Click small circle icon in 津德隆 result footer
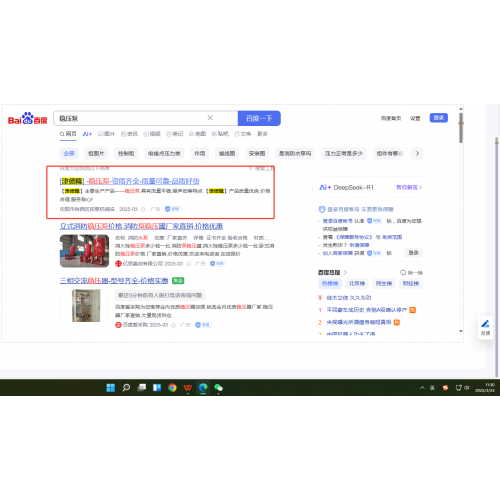This screenshot has height=500, width=500. click(x=143, y=209)
